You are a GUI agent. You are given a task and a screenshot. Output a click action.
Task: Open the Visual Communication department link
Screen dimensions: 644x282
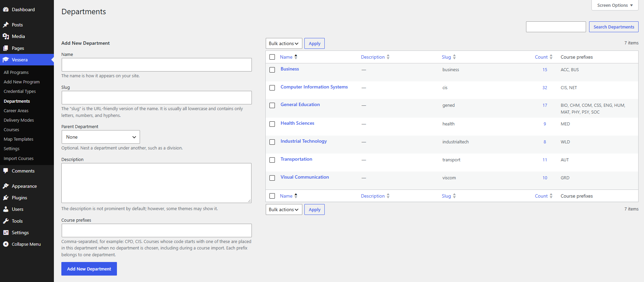[x=305, y=177]
